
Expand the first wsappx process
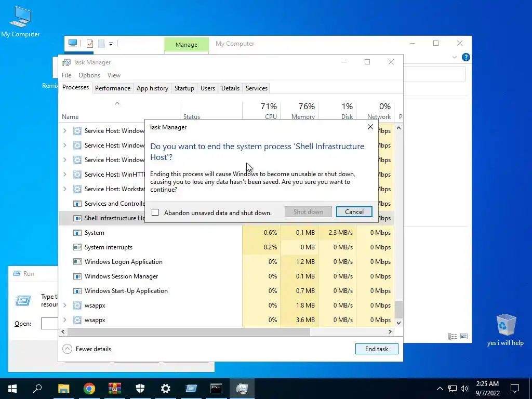pos(65,305)
